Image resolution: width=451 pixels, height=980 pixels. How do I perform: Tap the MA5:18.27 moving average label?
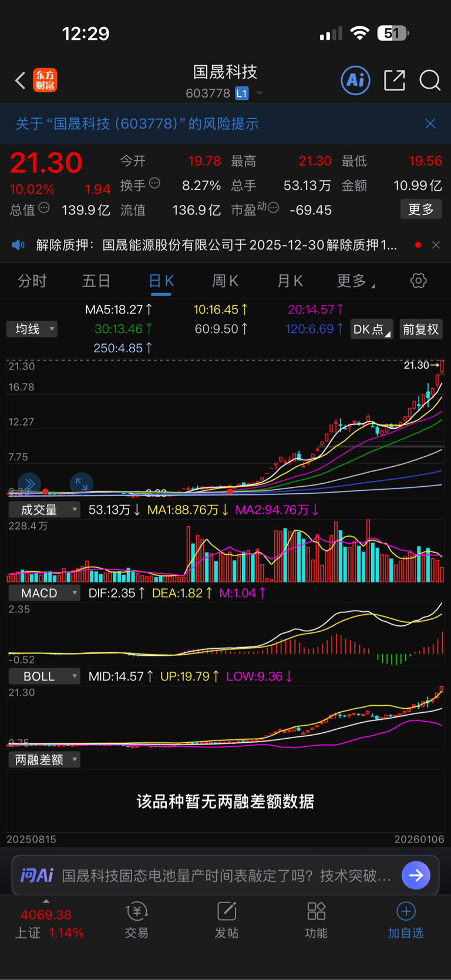119,309
